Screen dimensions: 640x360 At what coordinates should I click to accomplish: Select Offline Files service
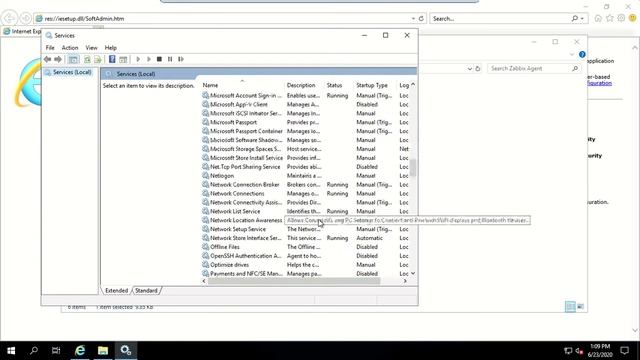(x=305, y=247)
